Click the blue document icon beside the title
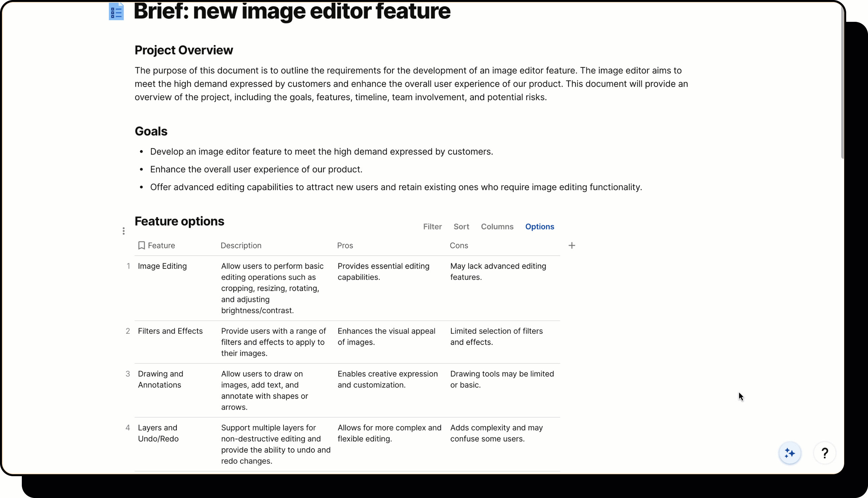 pos(116,11)
